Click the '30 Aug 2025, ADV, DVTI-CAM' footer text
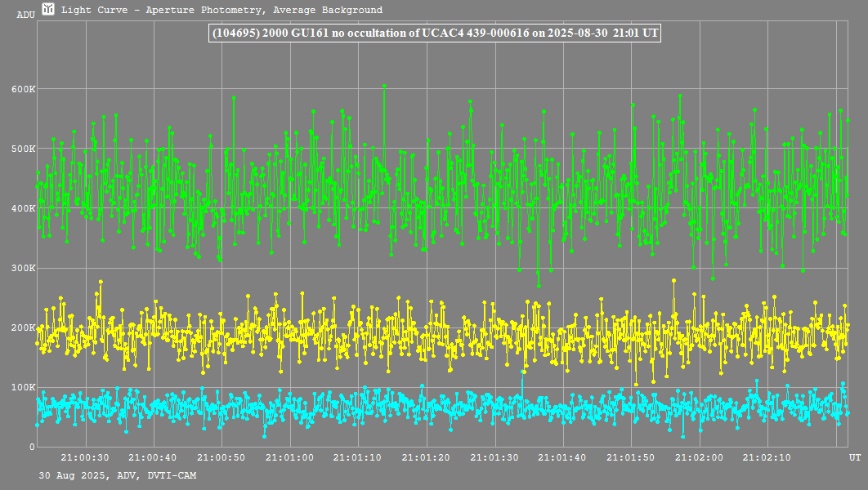Image resolution: width=868 pixels, height=490 pixels. (x=117, y=475)
